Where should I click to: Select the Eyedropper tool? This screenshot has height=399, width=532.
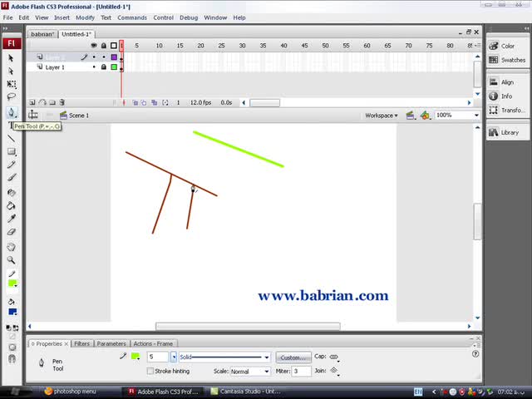[11, 219]
